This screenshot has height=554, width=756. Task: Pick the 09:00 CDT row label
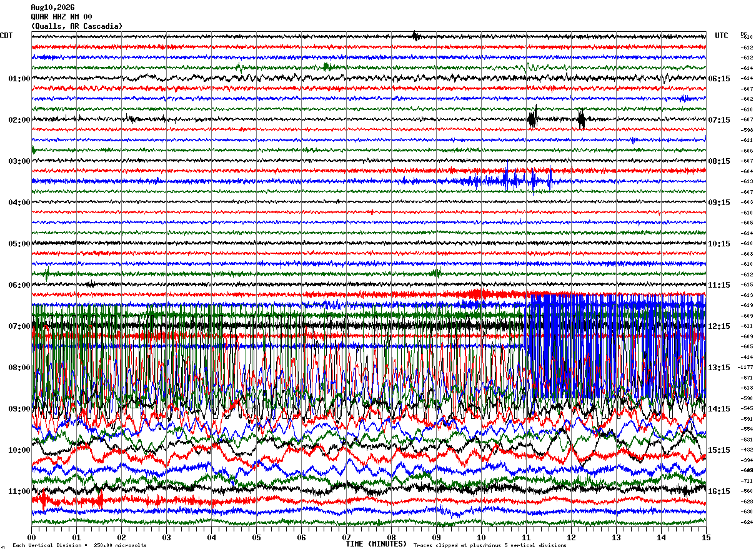(19, 409)
